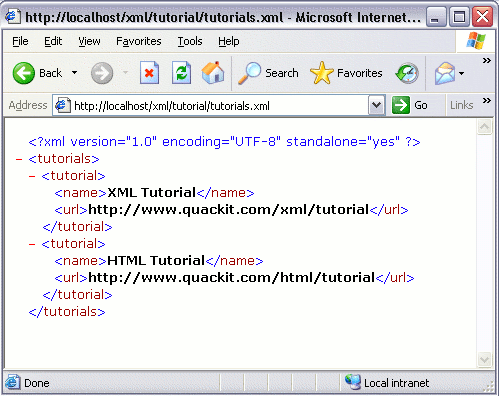This screenshot has height=396, width=499.
Task: Open the Favorites star button
Action: (x=346, y=73)
